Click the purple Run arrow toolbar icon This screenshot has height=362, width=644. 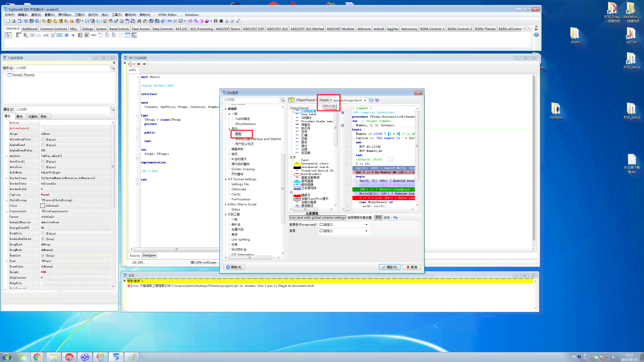pyautogui.click(x=202, y=21)
